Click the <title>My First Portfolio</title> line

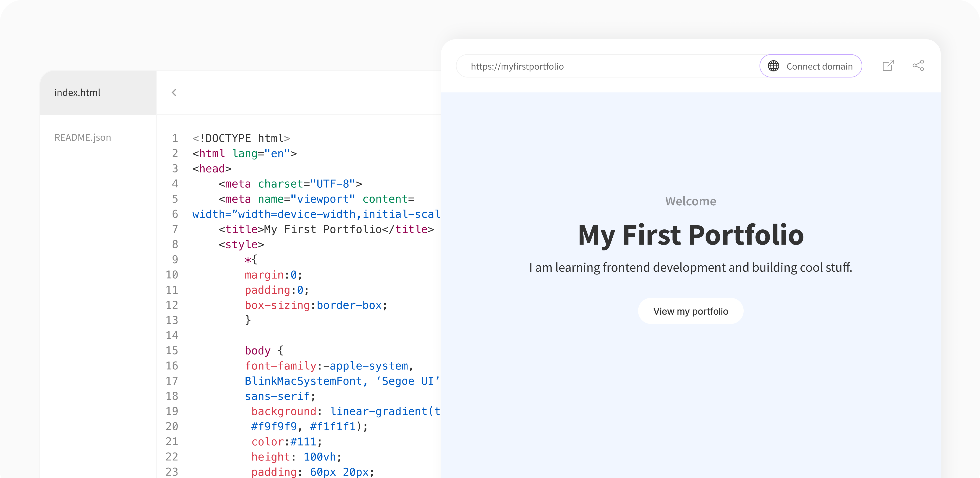click(326, 229)
